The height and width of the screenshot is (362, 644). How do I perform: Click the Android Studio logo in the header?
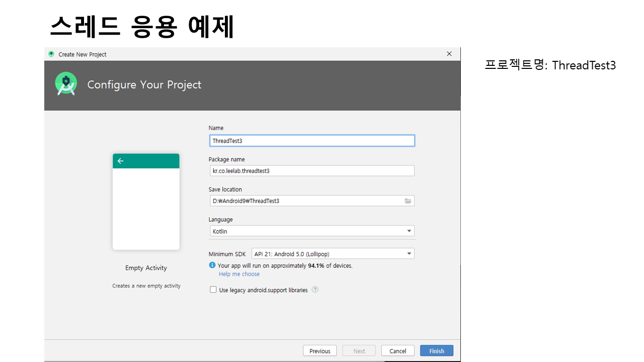(x=66, y=84)
